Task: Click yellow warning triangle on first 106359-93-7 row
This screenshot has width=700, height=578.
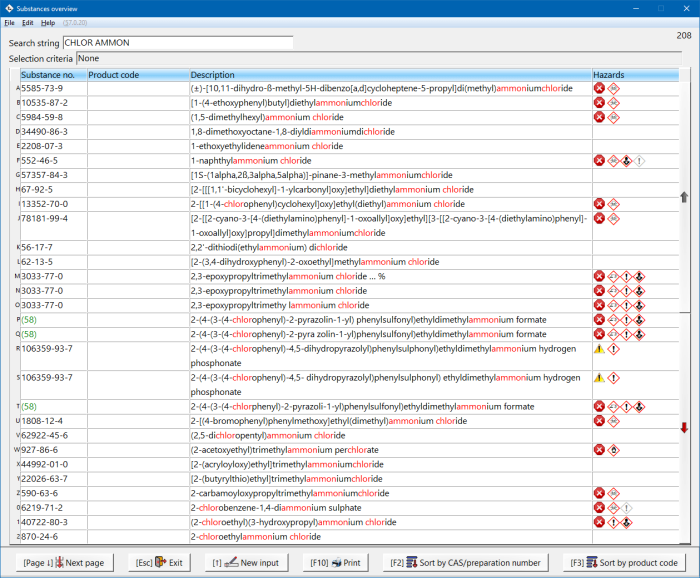Action: [599, 349]
